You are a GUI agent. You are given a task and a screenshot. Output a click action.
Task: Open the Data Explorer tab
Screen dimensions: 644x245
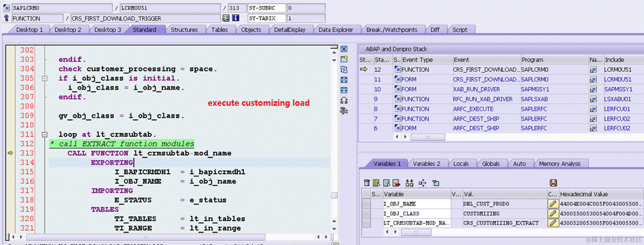click(x=336, y=30)
